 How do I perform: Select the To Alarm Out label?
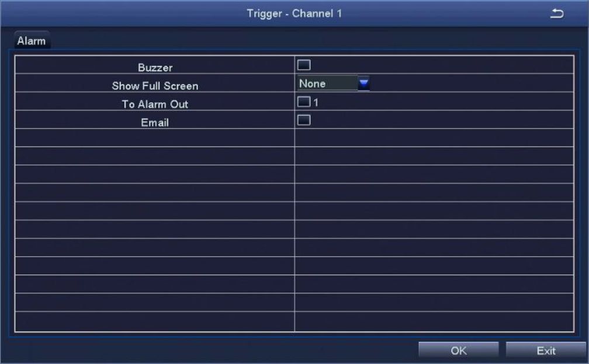pyautogui.click(x=155, y=104)
